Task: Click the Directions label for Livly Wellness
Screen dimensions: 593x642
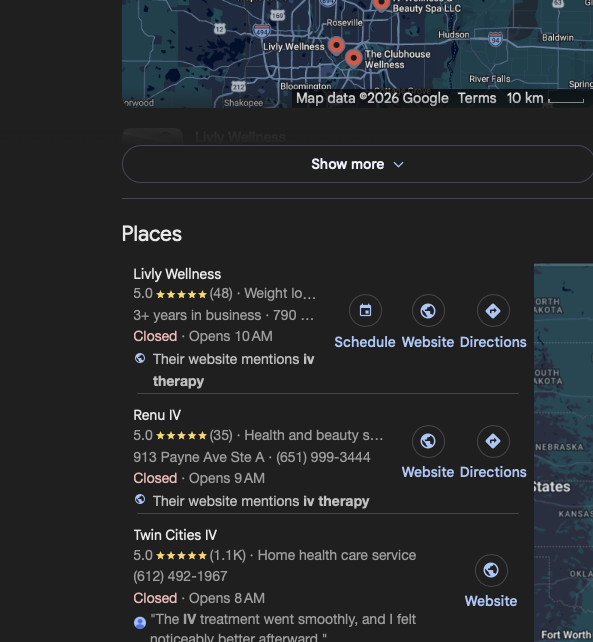Action: (x=493, y=342)
